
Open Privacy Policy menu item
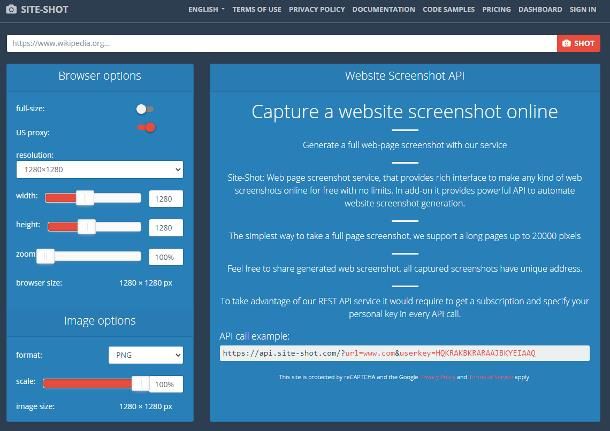point(317,9)
